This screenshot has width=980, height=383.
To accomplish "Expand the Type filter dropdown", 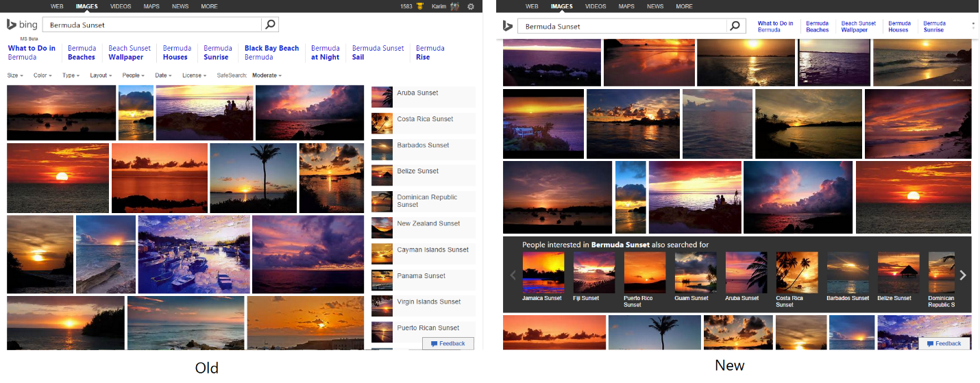I will 70,75.
